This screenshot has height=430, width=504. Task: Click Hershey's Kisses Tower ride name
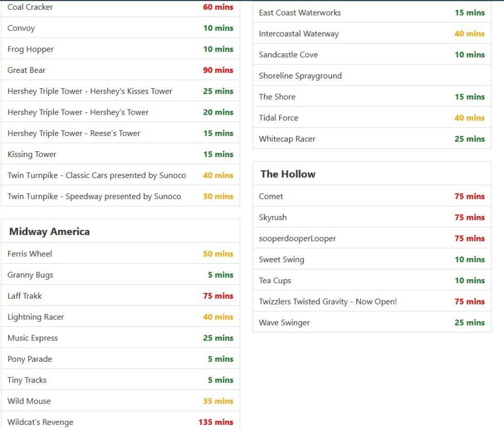click(90, 91)
